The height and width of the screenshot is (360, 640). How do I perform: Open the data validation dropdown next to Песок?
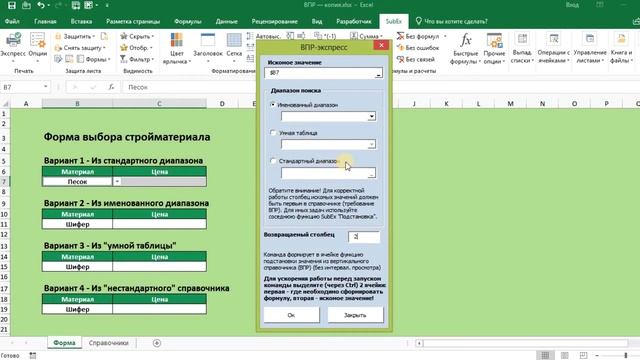[117, 182]
